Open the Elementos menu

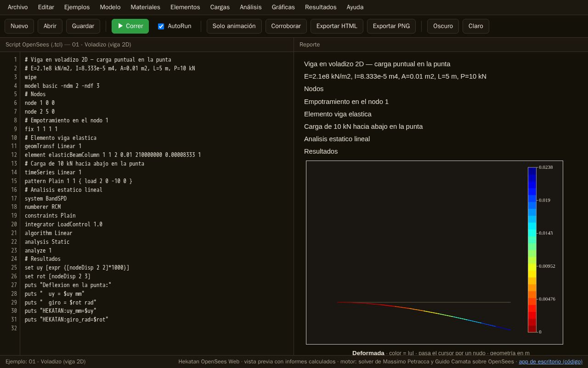[x=185, y=7]
